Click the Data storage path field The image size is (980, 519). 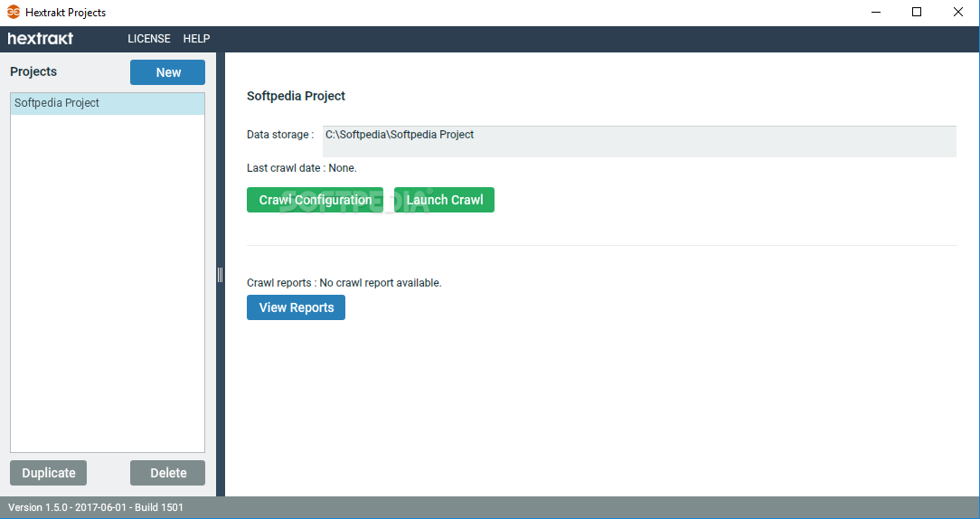[x=639, y=141]
